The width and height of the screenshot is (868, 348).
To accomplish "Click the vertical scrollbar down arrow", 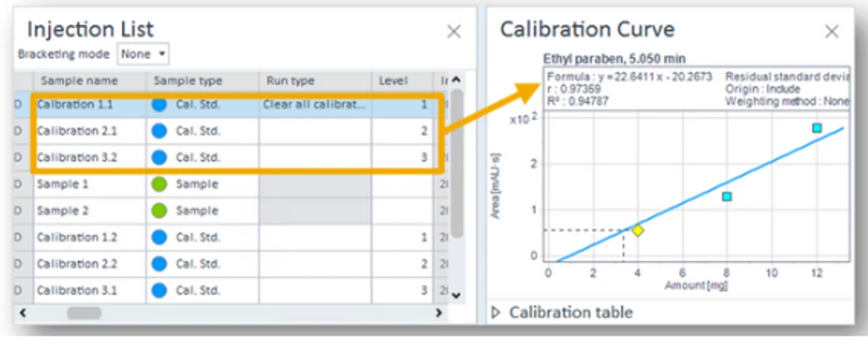I will [456, 294].
